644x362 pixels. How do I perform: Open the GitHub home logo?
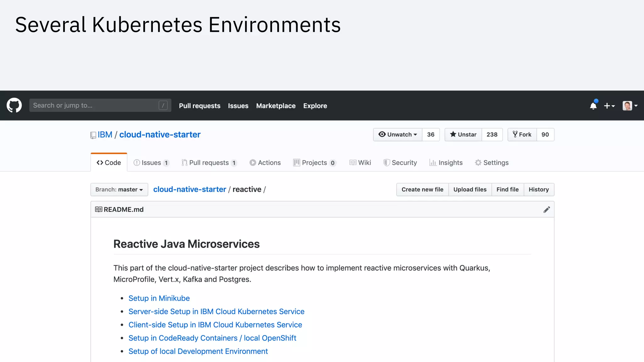coord(14,105)
